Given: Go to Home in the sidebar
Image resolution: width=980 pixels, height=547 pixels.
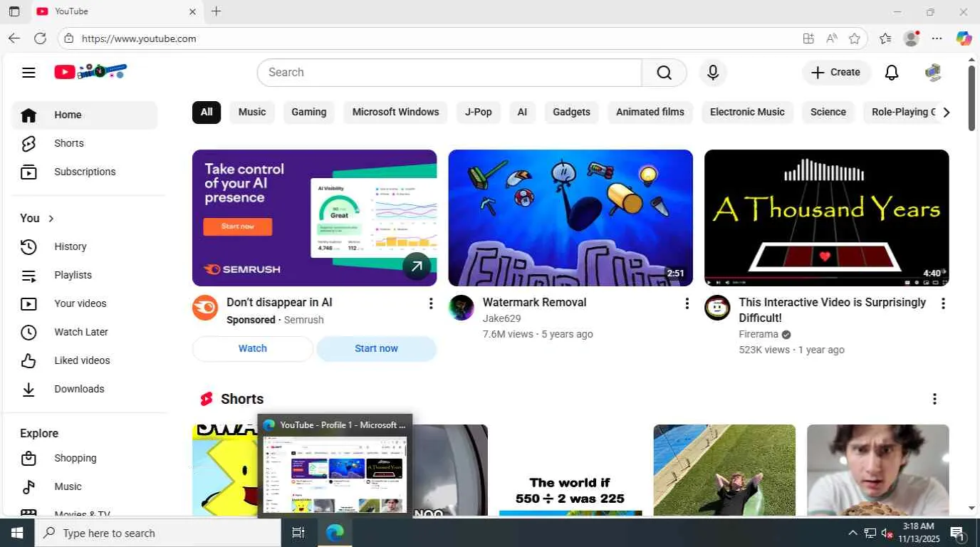Looking at the screenshot, I should pos(84,115).
